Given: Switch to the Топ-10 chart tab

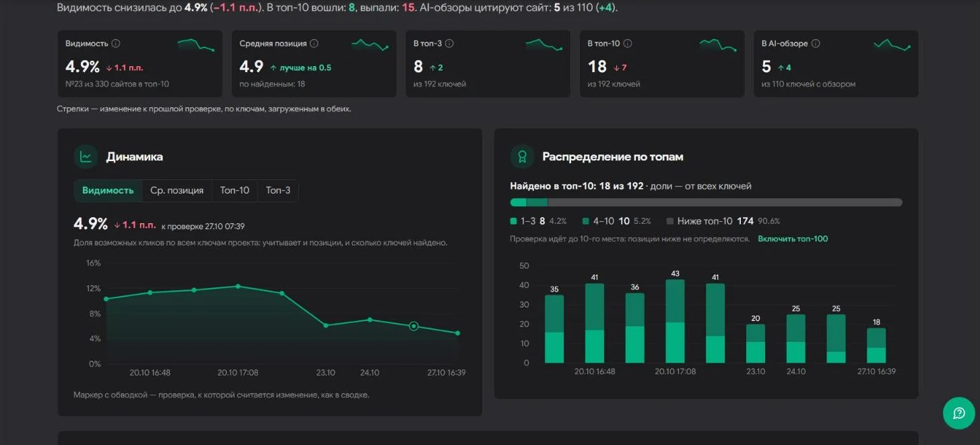Looking at the screenshot, I should 234,191.
